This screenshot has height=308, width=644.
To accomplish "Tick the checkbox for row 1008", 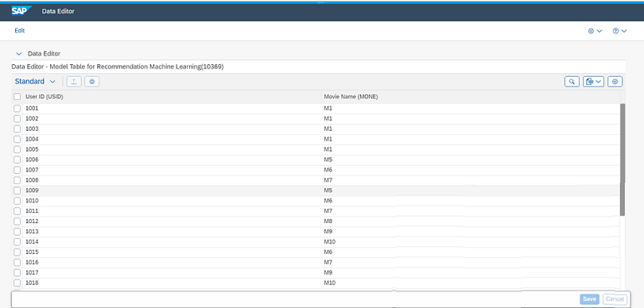I will pyautogui.click(x=17, y=180).
